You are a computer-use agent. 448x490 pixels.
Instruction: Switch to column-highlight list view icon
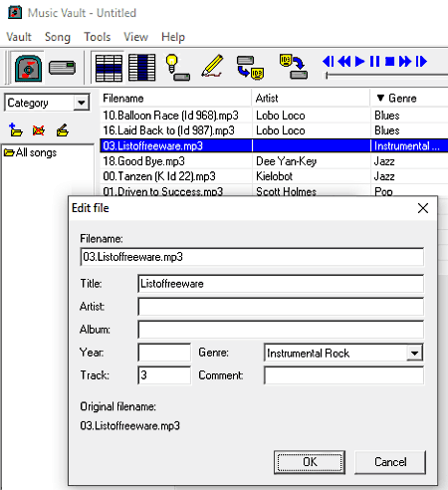click(141, 68)
